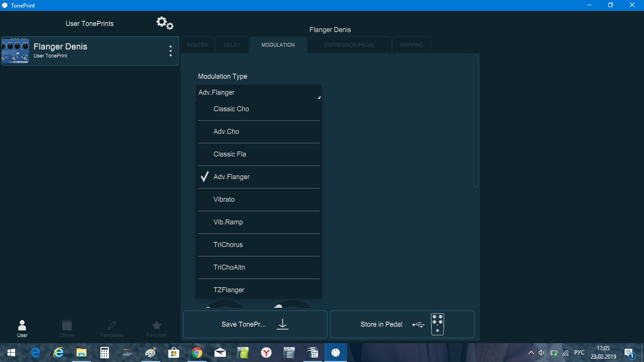
Task: Choose Vib.Ramp modulation type
Action: tap(259, 222)
